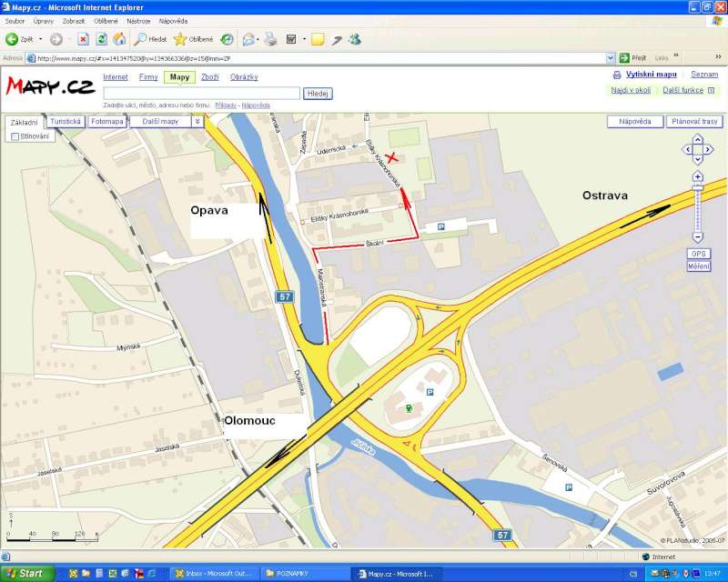Open the Nástroje menu
The width and height of the screenshot is (728, 582).
point(138,20)
